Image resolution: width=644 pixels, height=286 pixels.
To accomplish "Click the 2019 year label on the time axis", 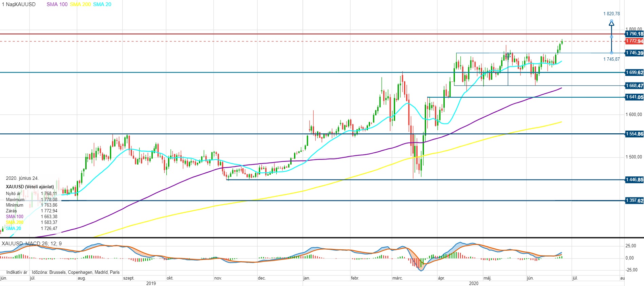I will (x=151, y=283).
